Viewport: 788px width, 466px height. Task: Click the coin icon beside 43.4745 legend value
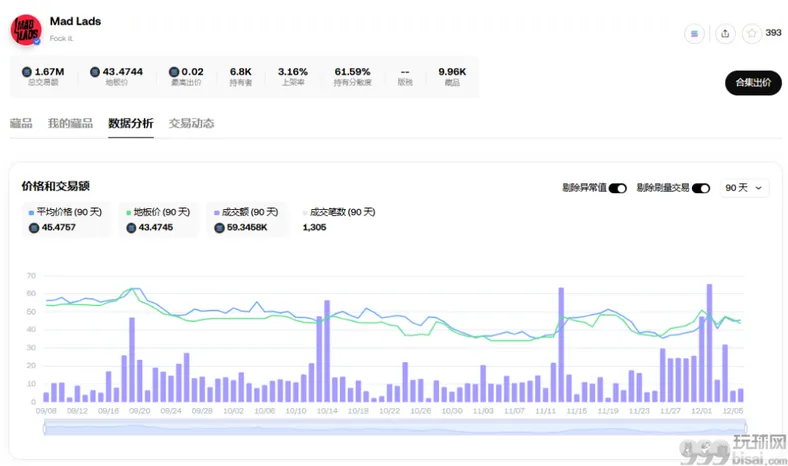point(131,228)
